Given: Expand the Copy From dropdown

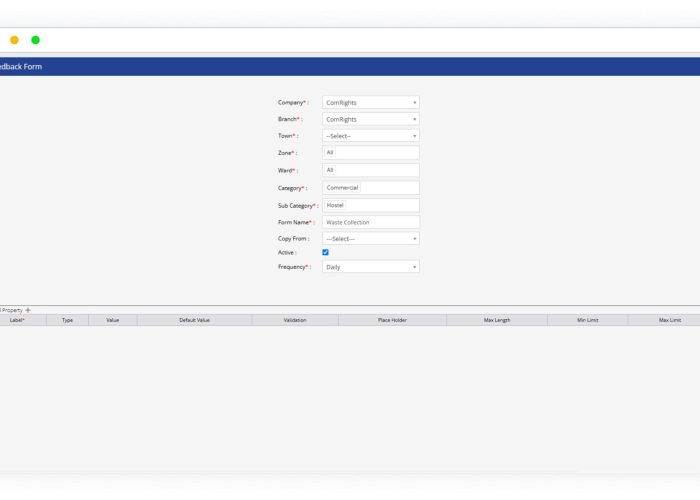Looking at the screenshot, I should point(370,239).
